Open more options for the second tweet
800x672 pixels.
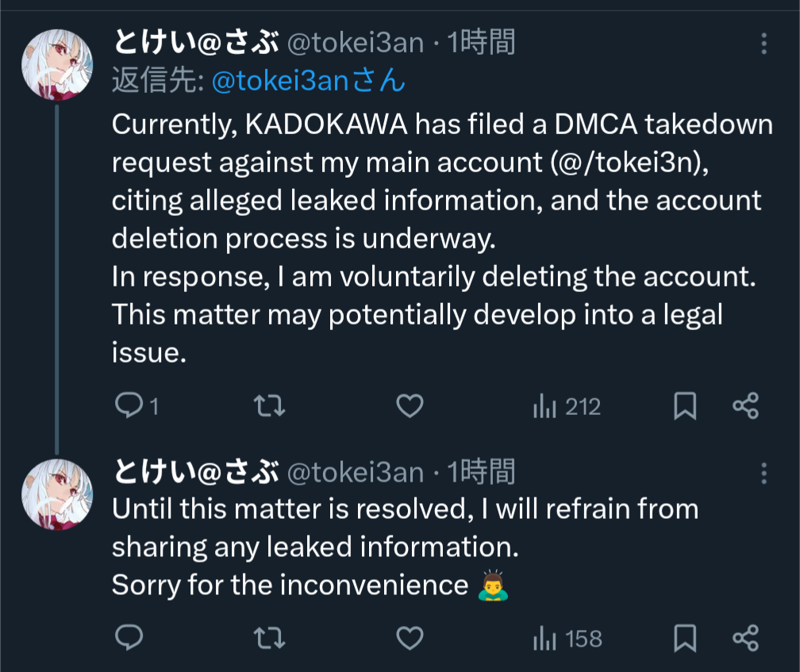pos(763,474)
